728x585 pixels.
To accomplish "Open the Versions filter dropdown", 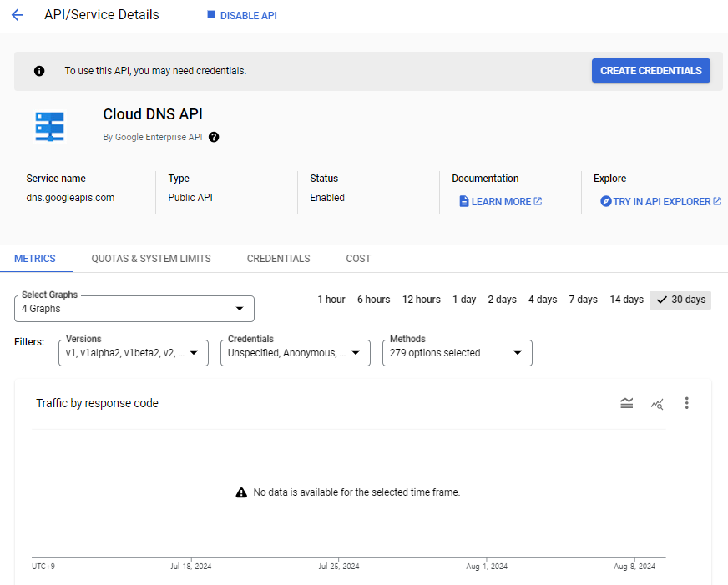I will (x=134, y=353).
